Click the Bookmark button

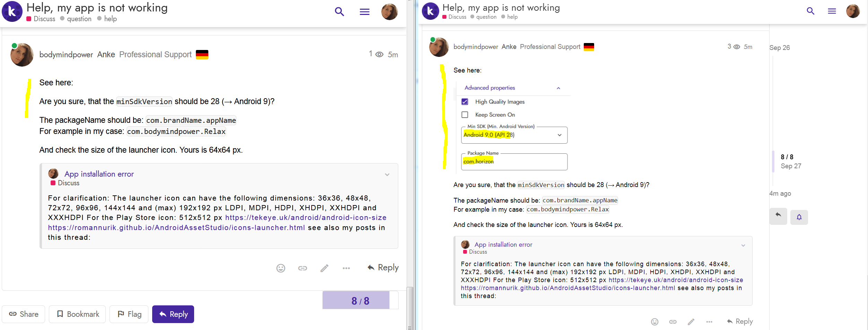pyautogui.click(x=77, y=314)
